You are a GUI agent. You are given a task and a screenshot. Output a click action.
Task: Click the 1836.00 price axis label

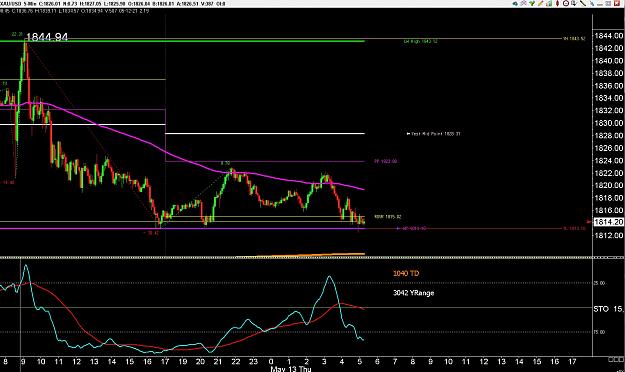click(x=609, y=85)
